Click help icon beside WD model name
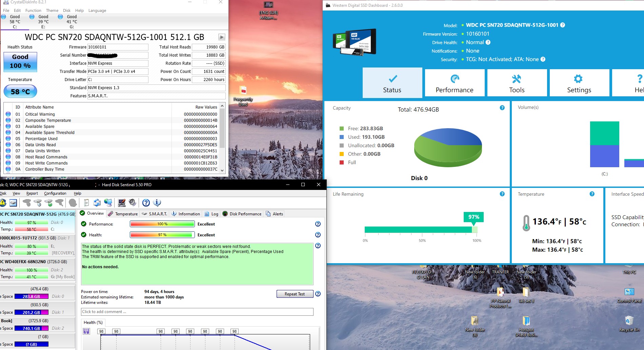The height and width of the screenshot is (350, 644). click(x=563, y=25)
